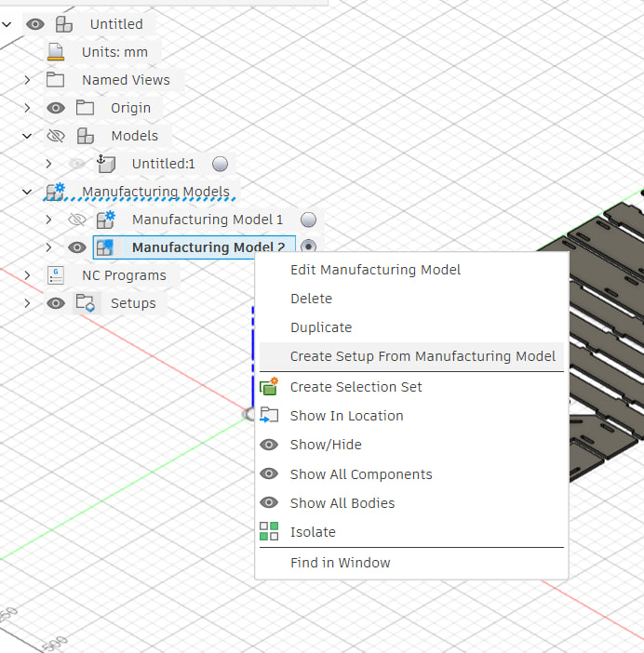Screen dimensions: 644x653
Task: Select the Manufacturing Models label
Action: [155, 192]
